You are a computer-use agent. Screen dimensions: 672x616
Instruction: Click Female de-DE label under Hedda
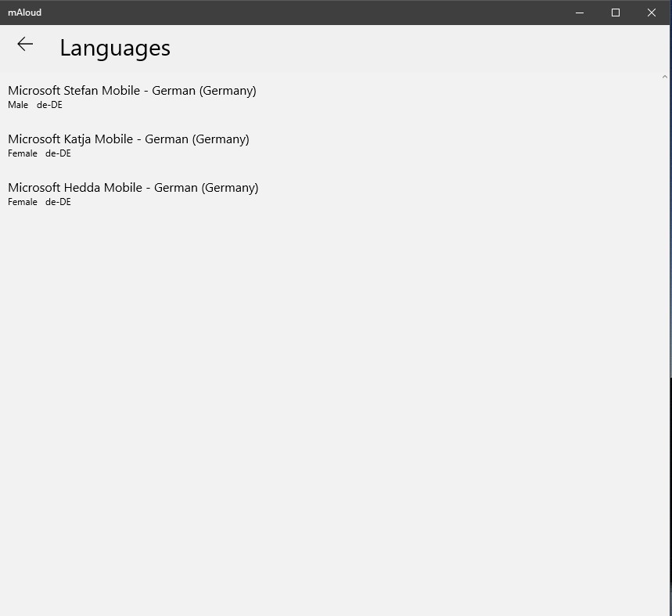(x=39, y=202)
